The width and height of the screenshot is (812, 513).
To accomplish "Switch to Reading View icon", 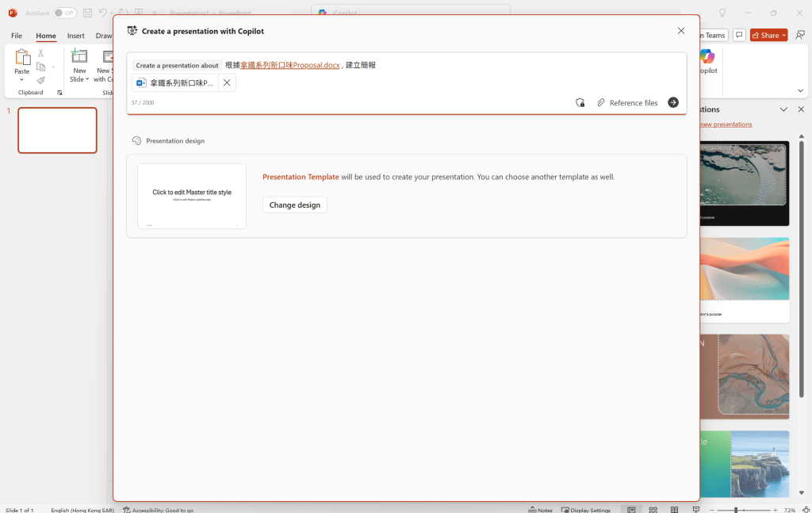I will pyautogui.click(x=674, y=510).
